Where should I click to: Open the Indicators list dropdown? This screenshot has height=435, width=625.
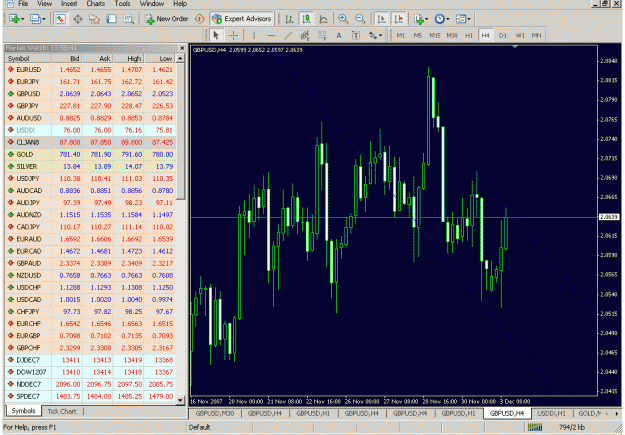pos(421,19)
